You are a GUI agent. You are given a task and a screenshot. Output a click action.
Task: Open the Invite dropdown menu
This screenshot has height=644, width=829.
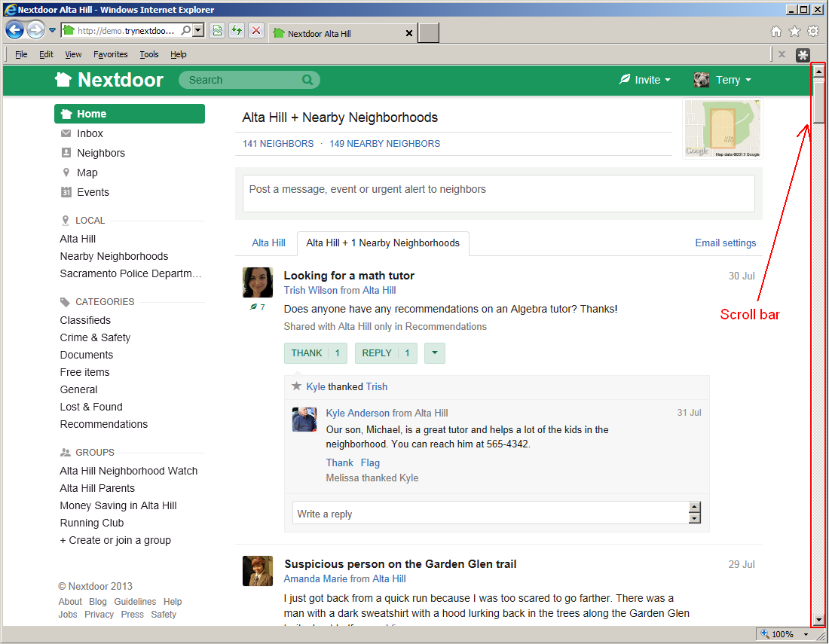tap(645, 80)
